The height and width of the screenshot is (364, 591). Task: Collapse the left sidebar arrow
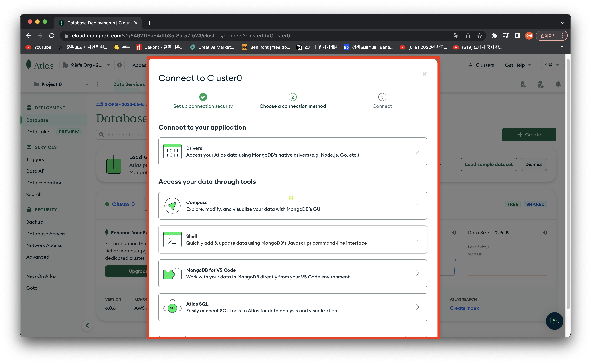click(87, 325)
